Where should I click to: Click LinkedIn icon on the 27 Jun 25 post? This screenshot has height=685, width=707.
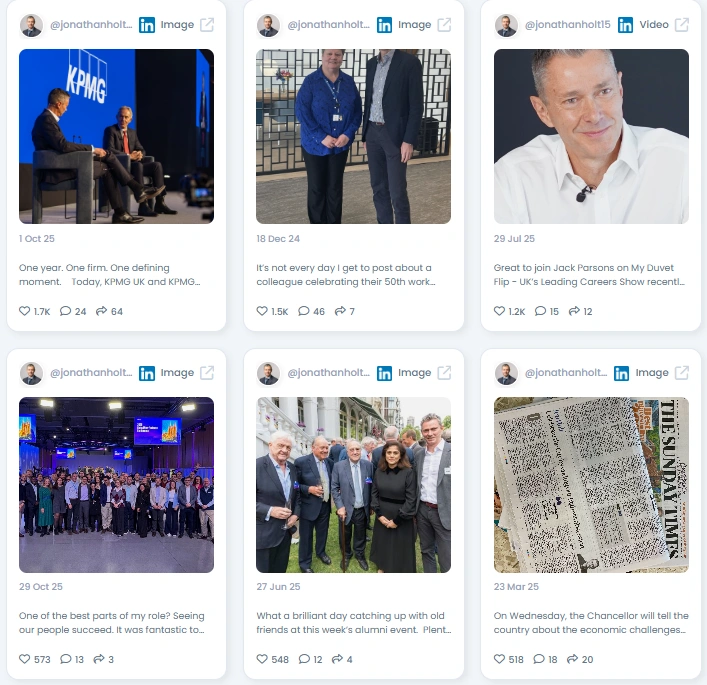384,373
